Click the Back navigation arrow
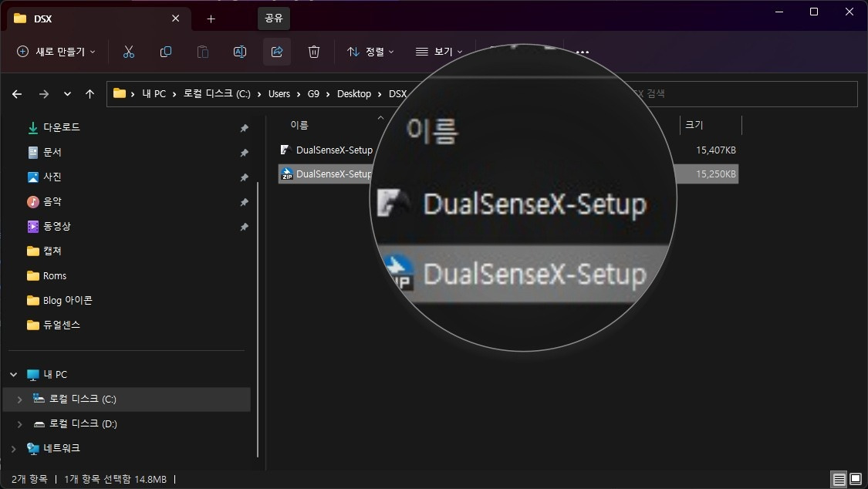 pyautogui.click(x=16, y=93)
